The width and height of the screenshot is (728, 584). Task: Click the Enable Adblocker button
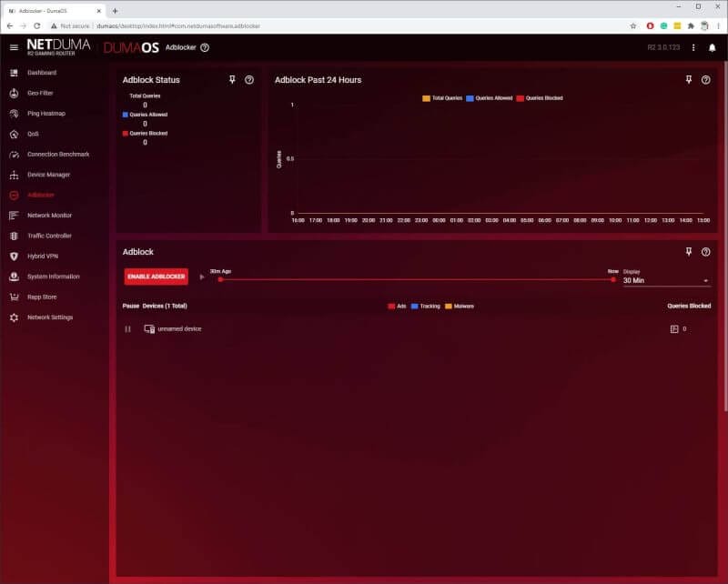click(x=156, y=277)
